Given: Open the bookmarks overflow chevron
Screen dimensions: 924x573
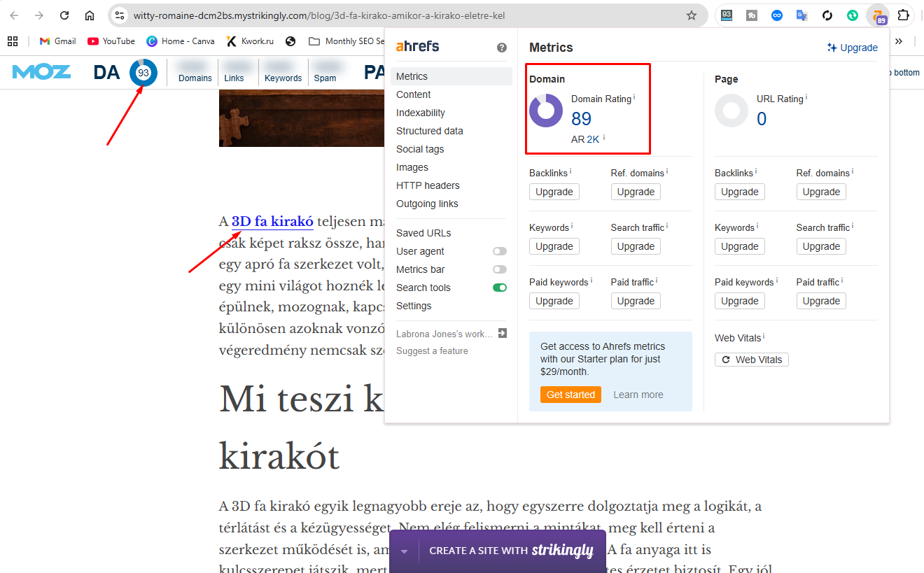Looking at the screenshot, I should [x=899, y=41].
